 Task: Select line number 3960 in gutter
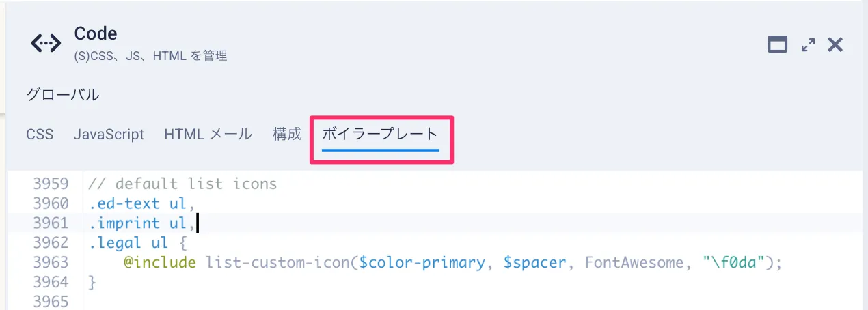[x=51, y=203]
